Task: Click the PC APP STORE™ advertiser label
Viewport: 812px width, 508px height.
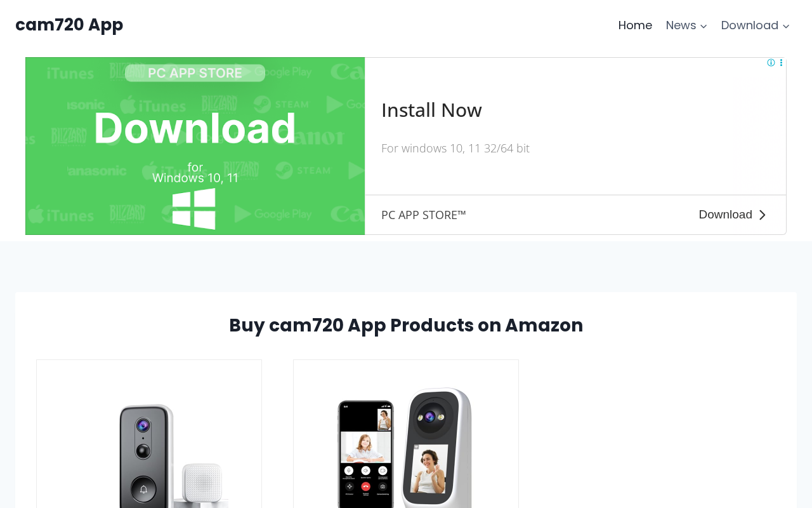Action: click(x=424, y=215)
